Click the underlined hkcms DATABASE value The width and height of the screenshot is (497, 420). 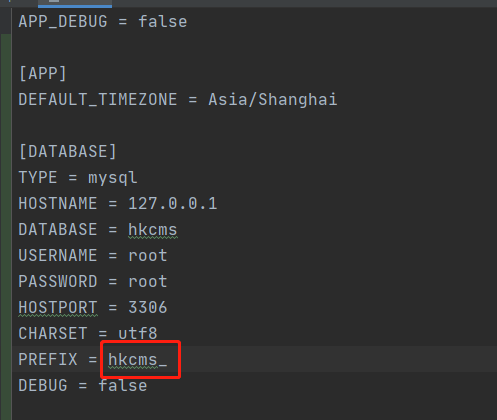coord(153,230)
